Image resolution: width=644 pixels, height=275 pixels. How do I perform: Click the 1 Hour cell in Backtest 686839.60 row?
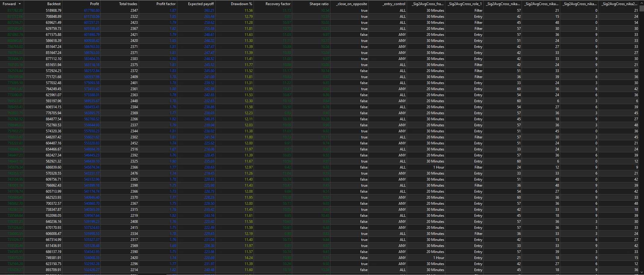439,167
